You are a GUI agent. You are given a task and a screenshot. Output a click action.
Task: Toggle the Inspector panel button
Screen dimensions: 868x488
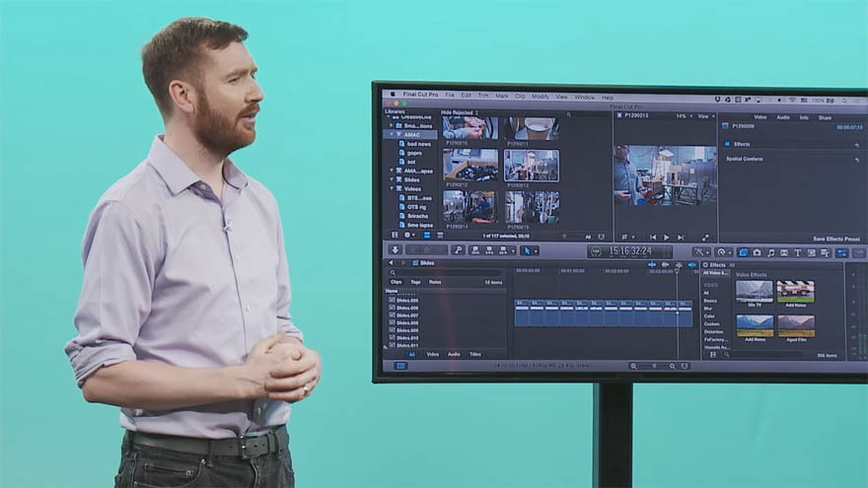click(x=842, y=252)
